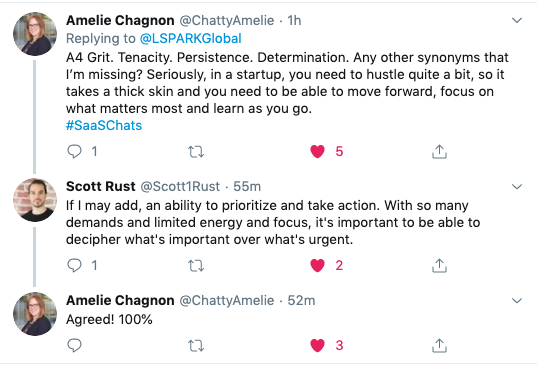Open more options chevron on Scott's tweet

[x=517, y=187]
